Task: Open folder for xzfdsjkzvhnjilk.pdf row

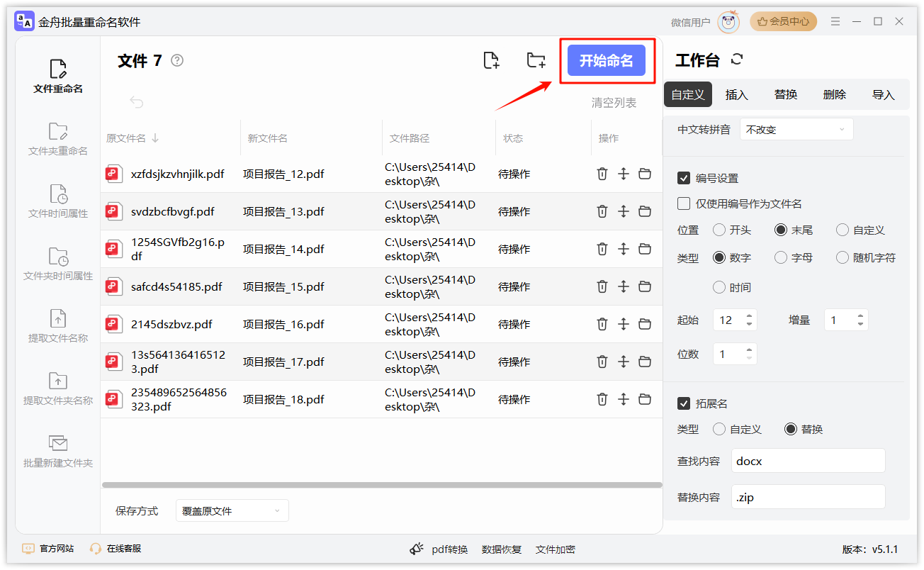Action: click(645, 174)
